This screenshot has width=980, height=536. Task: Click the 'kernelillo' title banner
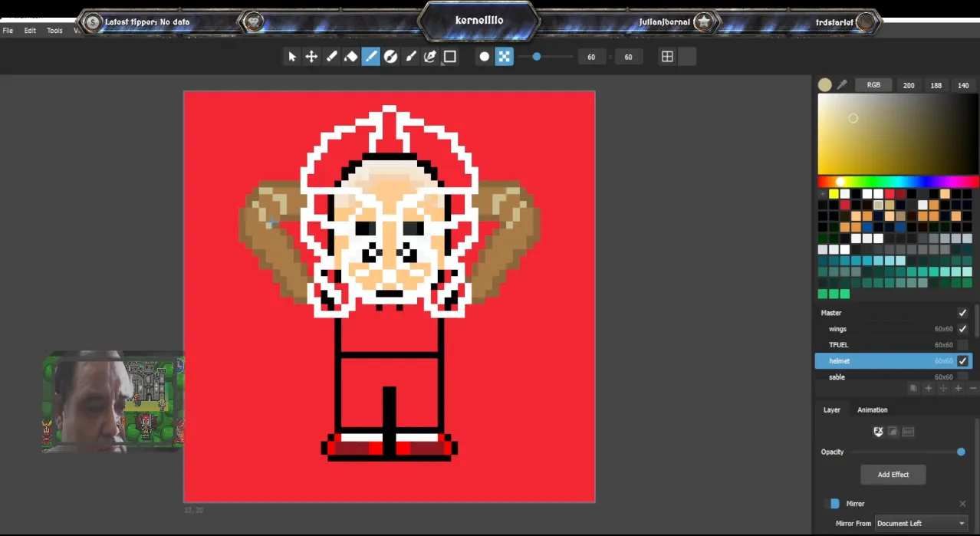click(479, 21)
